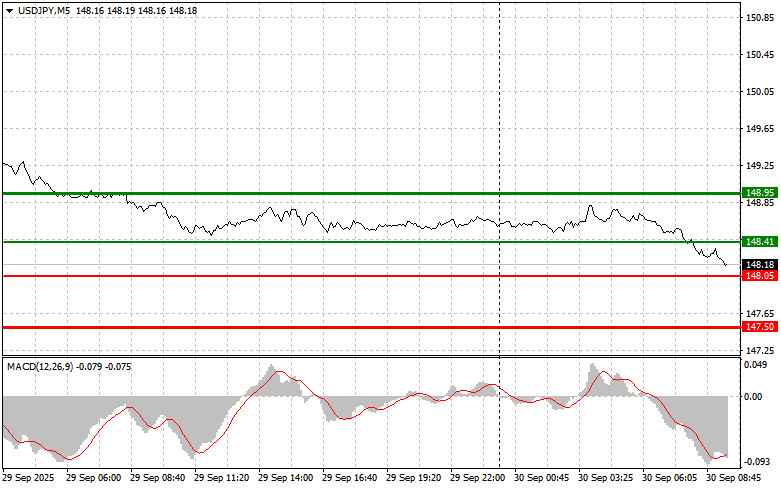Click the 149.25 price scale value
The image size is (781, 489).
point(760,166)
